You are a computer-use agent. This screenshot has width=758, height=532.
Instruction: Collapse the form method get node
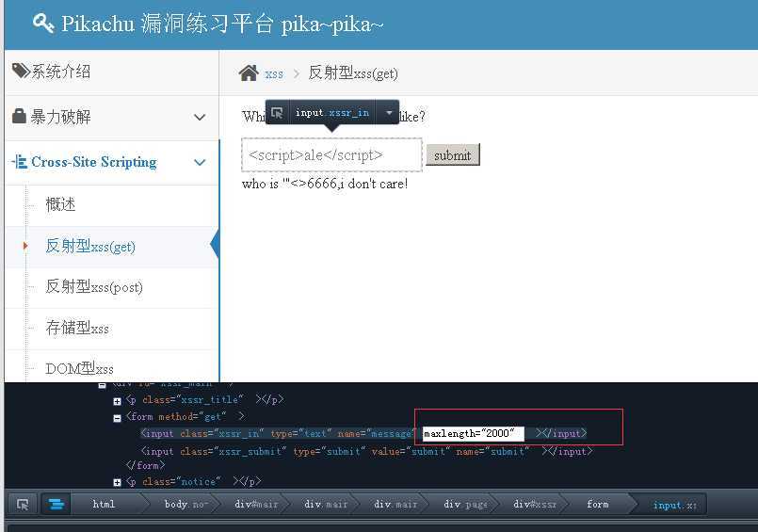[x=117, y=418]
